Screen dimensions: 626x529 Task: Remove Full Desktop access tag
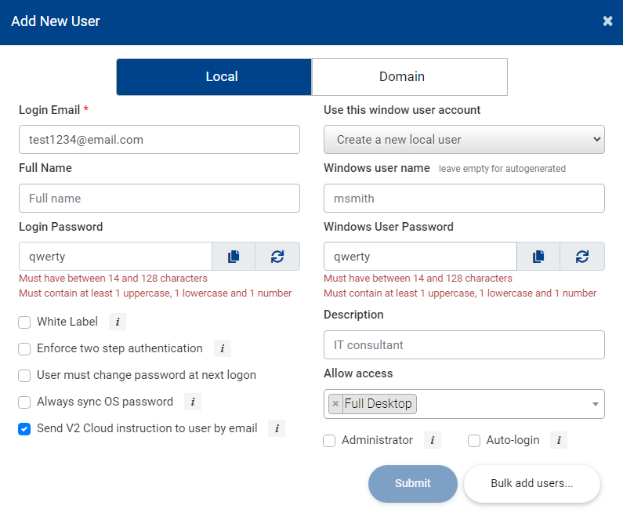click(336, 404)
